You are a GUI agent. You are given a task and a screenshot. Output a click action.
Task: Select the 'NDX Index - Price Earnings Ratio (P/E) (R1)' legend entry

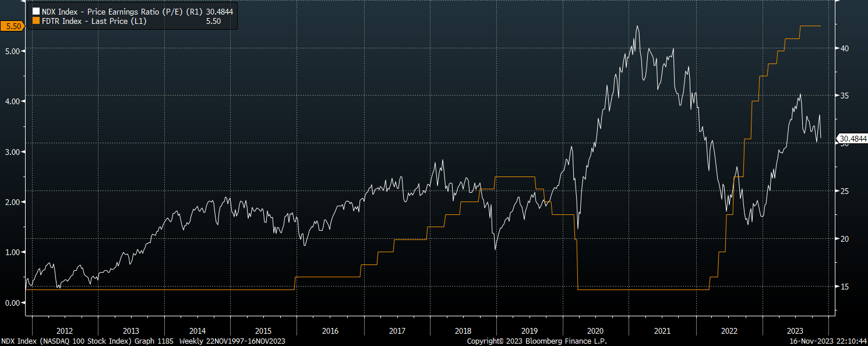[123, 11]
